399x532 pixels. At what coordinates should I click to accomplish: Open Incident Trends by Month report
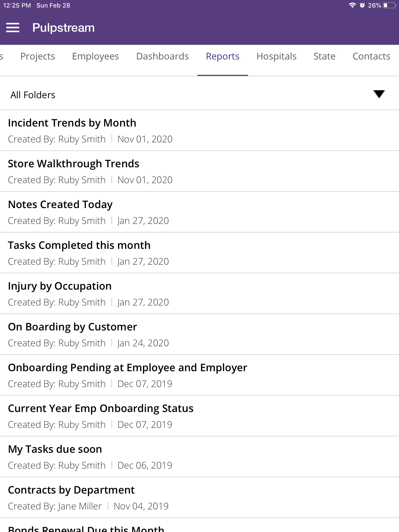point(199,130)
